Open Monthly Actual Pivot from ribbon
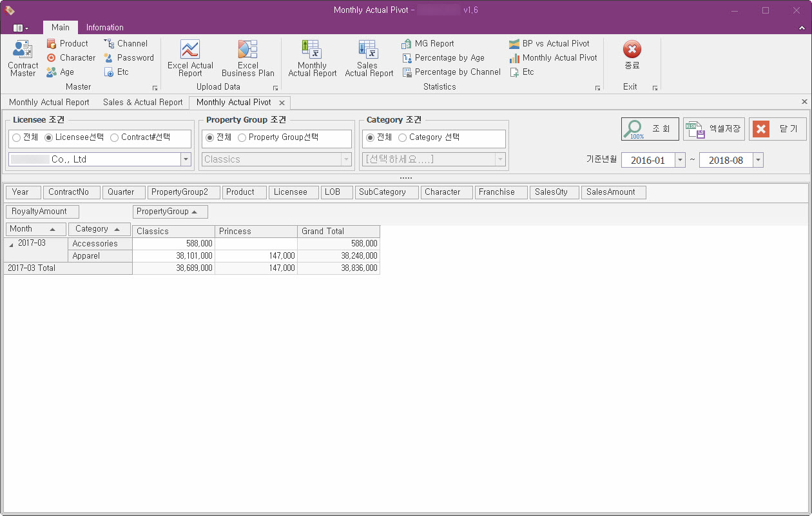This screenshot has height=516, width=812. [x=553, y=57]
